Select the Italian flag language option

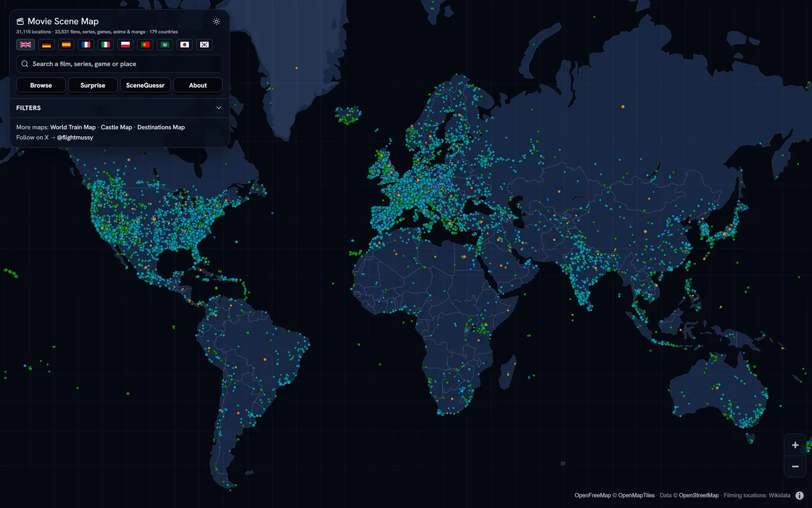(106, 45)
